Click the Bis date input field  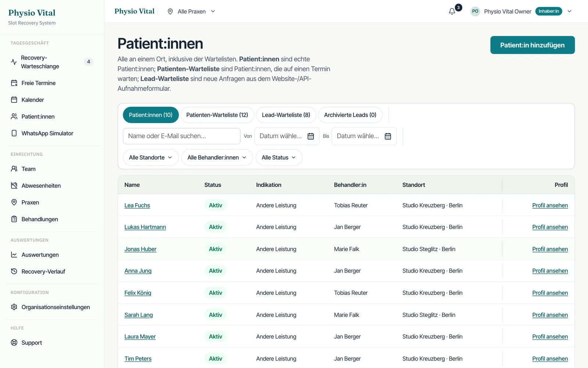pyautogui.click(x=364, y=136)
